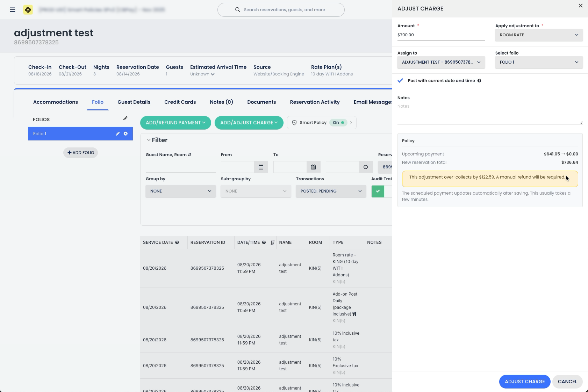The height and width of the screenshot is (392, 588).
Task: Click Guest Name, Room # filter input
Action: [181, 167]
